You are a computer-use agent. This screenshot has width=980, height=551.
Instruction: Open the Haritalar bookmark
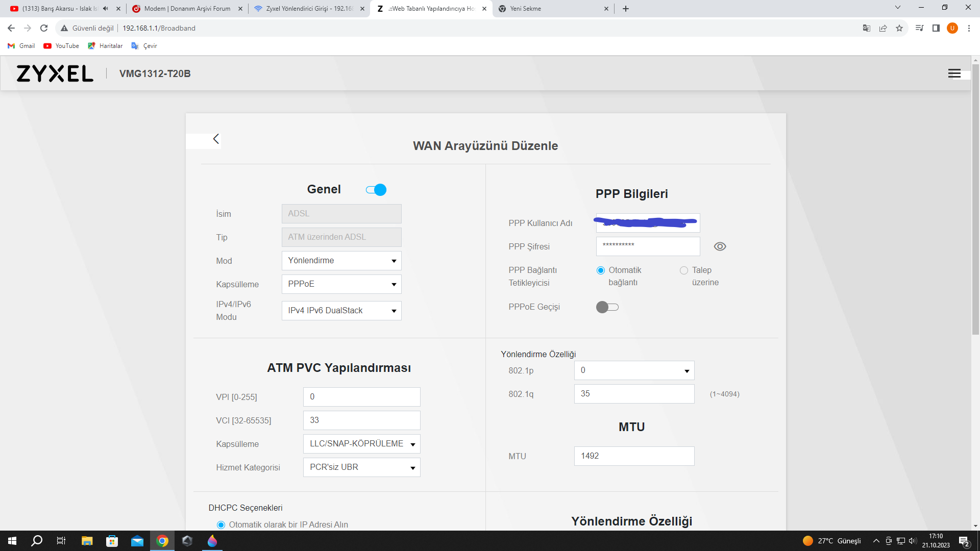tap(105, 46)
